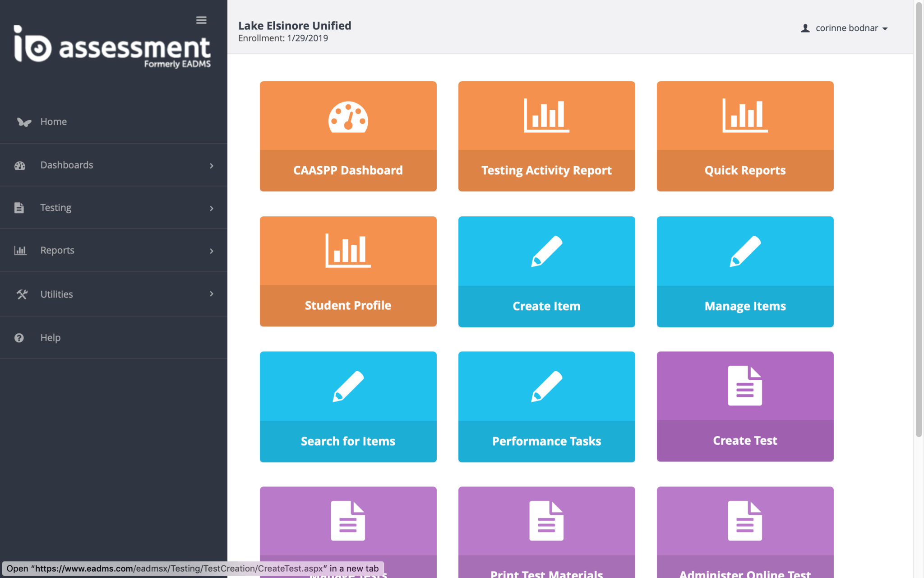Go to Home in sidebar
This screenshot has width=924, height=578.
tap(53, 122)
